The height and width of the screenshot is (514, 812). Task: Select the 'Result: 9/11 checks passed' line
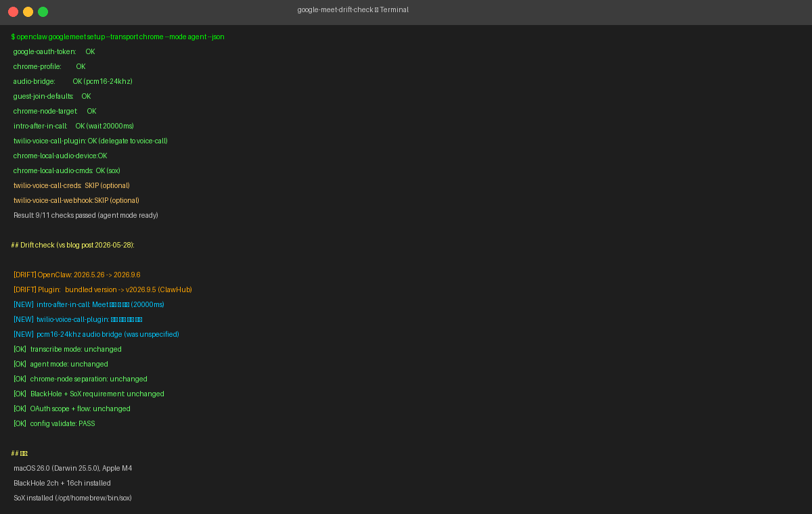tap(85, 215)
